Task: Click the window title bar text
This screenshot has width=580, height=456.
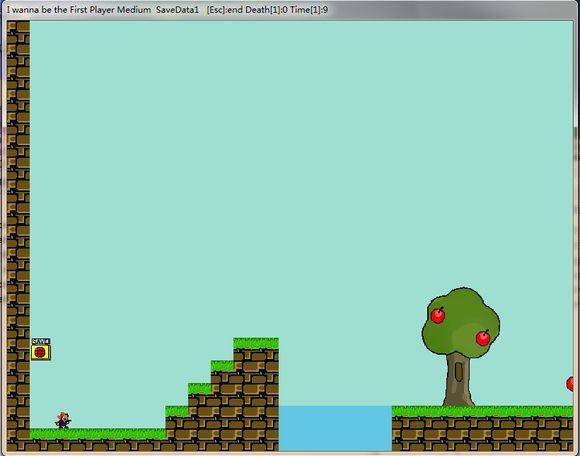Action: pos(167,10)
